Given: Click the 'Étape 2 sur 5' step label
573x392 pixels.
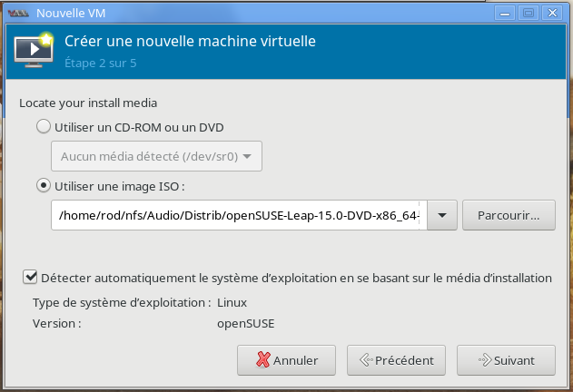Looking at the screenshot, I should tap(100, 64).
